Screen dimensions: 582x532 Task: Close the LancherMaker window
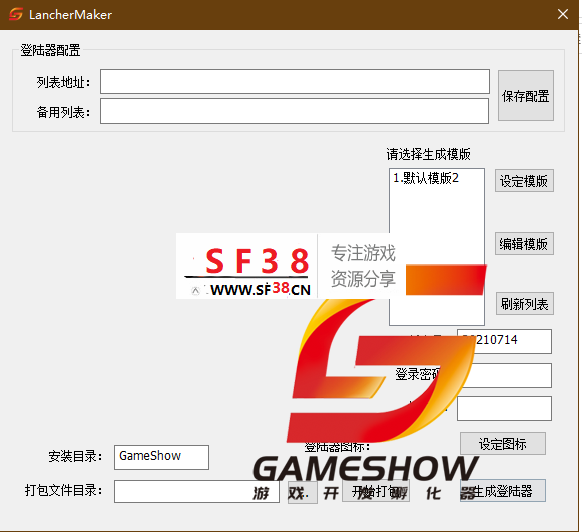click(563, 14)
